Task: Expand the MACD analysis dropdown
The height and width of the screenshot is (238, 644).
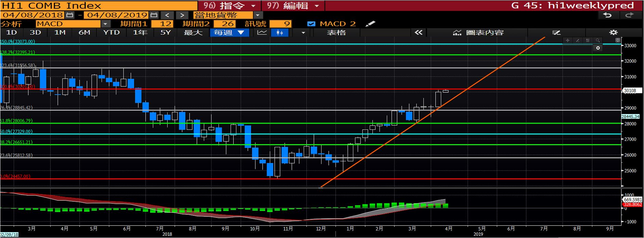Action: pyautogui.click(x=105, y=24)
